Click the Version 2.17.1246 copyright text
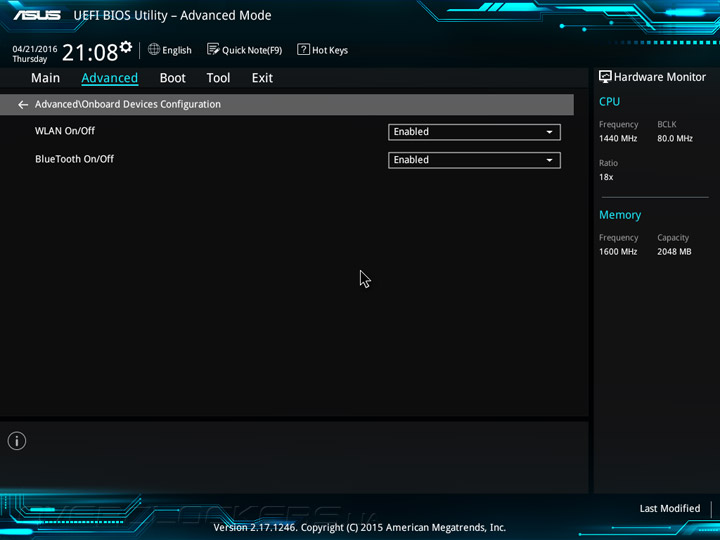720x540 pixels. [x=360, y=528]
